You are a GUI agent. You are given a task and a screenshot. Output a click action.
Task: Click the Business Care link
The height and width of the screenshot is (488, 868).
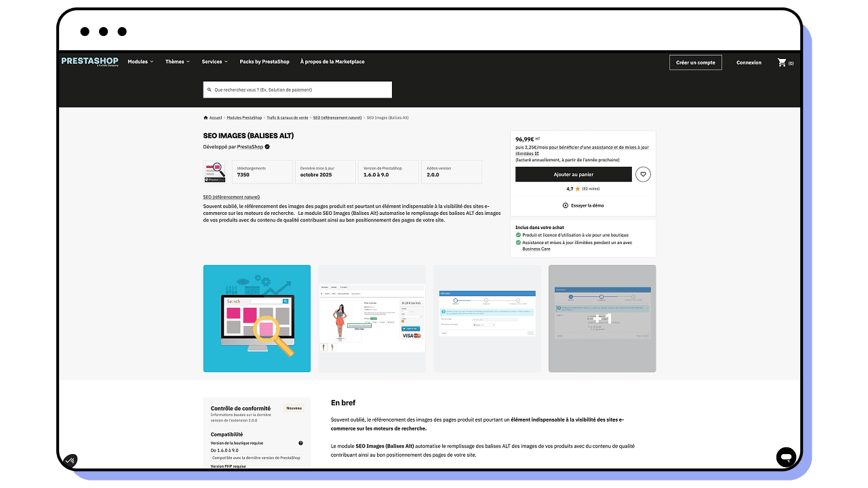point(536,249)
